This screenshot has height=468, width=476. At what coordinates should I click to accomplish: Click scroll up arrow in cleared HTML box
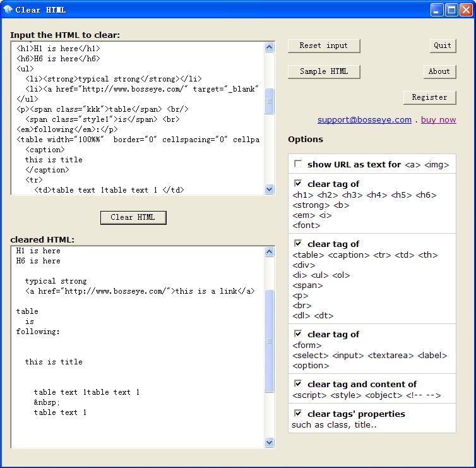click(270, 252)
